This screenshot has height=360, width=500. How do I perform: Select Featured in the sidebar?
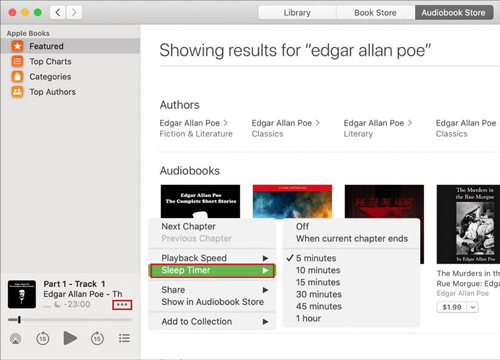coord(70,46)
